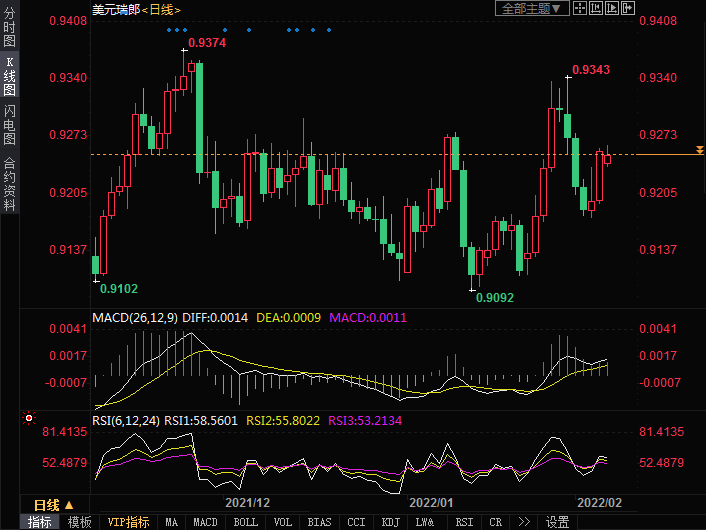
Task: Toggle the KDJ indicator
Action: pyautogui.click(x=389, y=522)
